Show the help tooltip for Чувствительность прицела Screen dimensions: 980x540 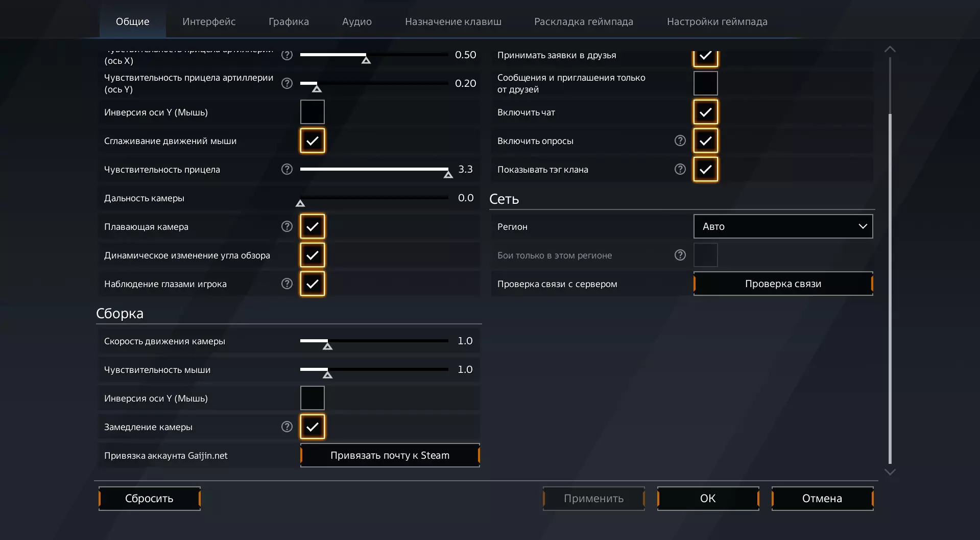pyautogui.click(x=287, y=169)
